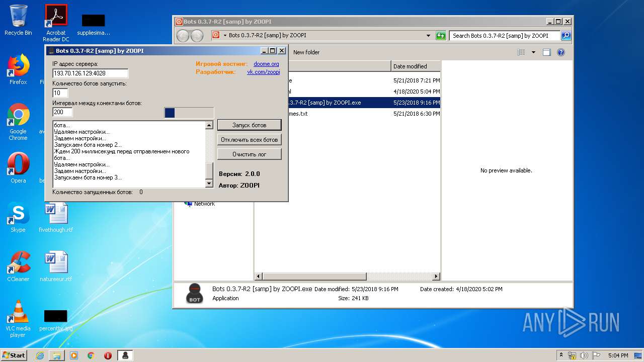Click the Explorer search box

[505, 36]
